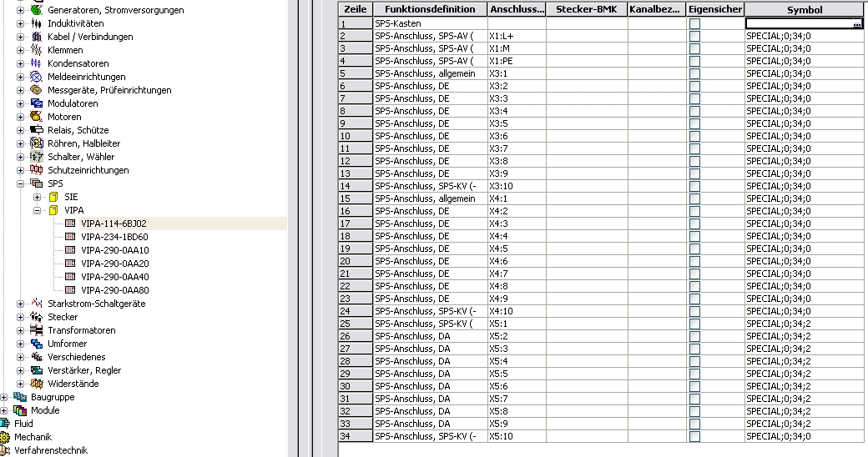Viewport: 868px width, 457px height.
Task: Click the Transformatoren category icon
Action: [36, 330]
